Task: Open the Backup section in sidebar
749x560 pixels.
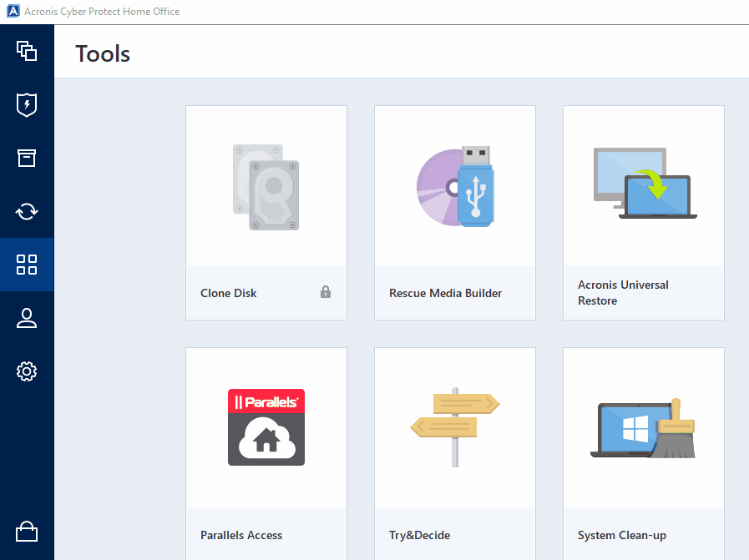Action: pos(27,51)
